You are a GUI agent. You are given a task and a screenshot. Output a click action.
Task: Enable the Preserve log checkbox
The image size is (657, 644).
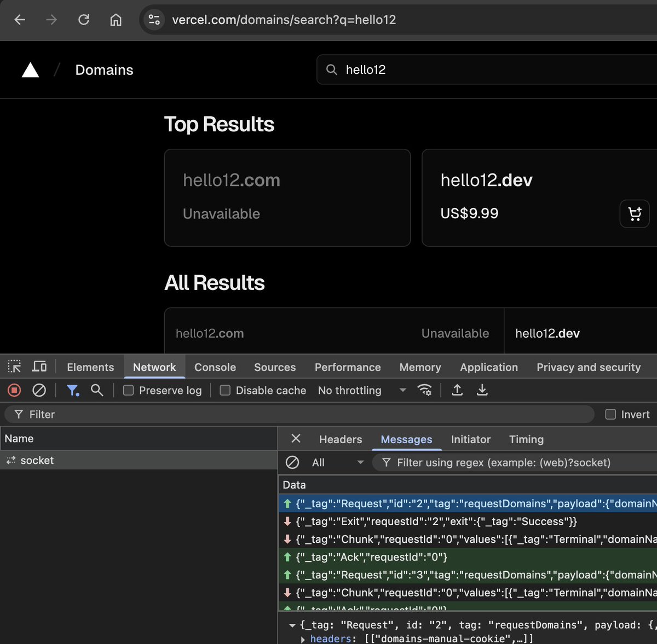coord(128,390)
